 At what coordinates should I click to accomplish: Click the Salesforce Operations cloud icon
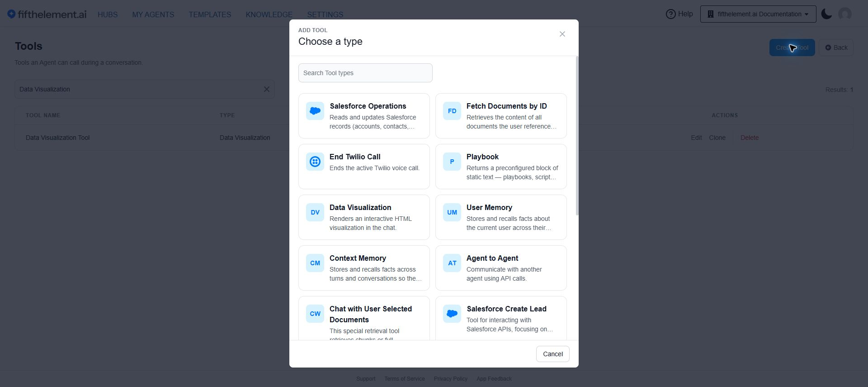315,111
